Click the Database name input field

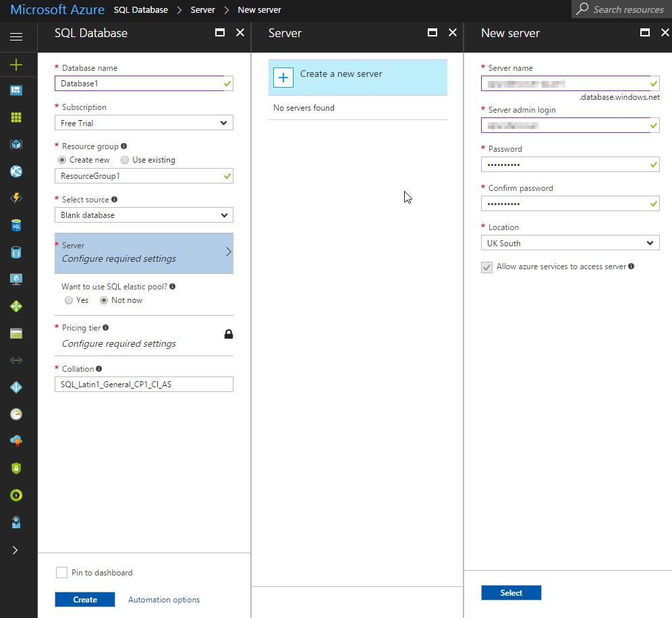(x=144, y=83)
